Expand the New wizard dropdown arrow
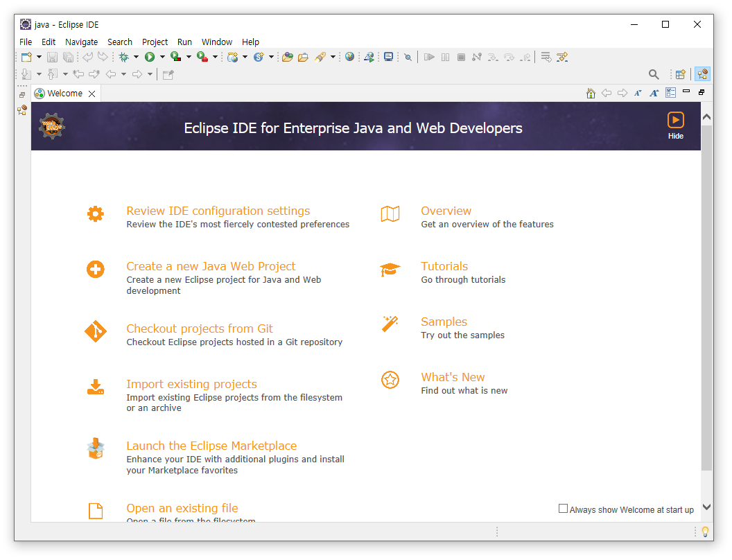Image resolution: width=732 pixels, height=560 pixels. [x=40, y=57]
